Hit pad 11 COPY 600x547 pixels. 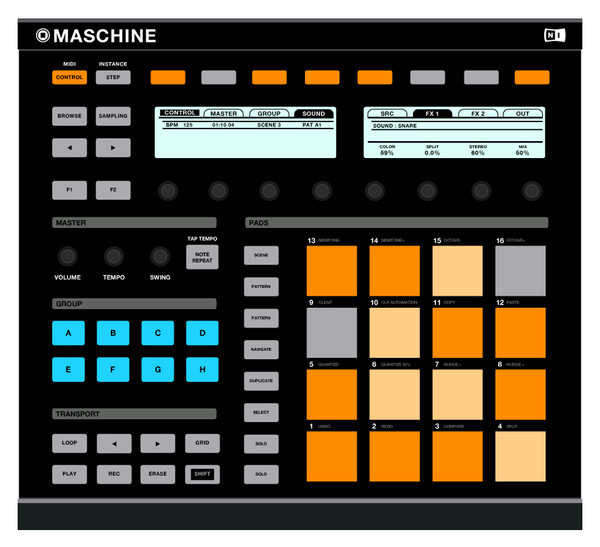pyautogui.click(x=457, y=333)
